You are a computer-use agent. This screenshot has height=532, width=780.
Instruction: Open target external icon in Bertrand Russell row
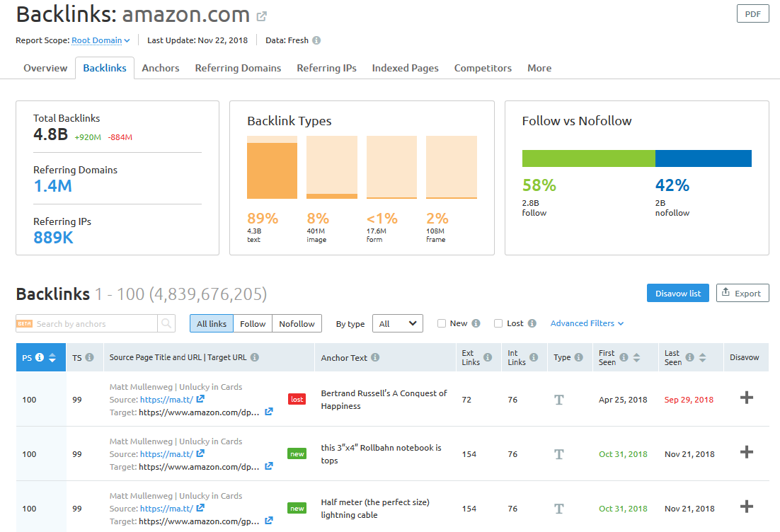pyautogui.click(x=269, y=412)
